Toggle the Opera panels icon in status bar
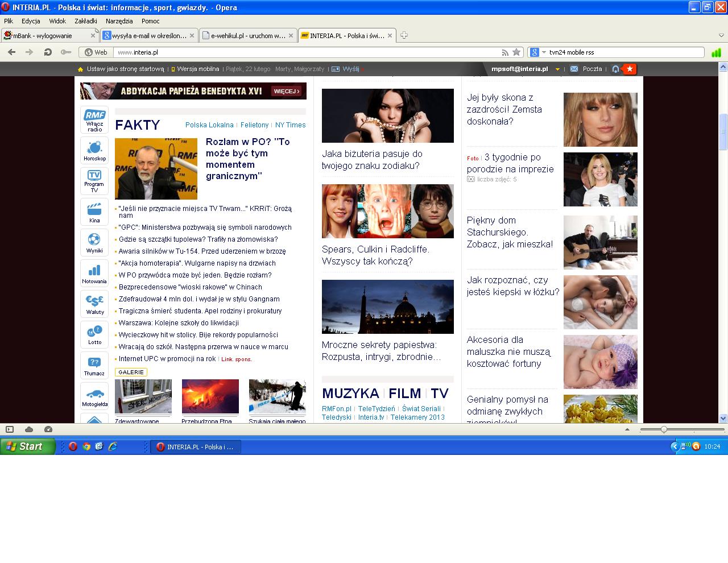Screen dimensions: 728x563 [9, 429]
